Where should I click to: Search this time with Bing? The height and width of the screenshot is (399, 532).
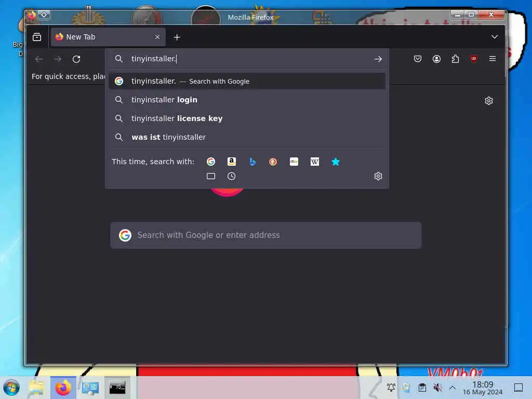252,162
